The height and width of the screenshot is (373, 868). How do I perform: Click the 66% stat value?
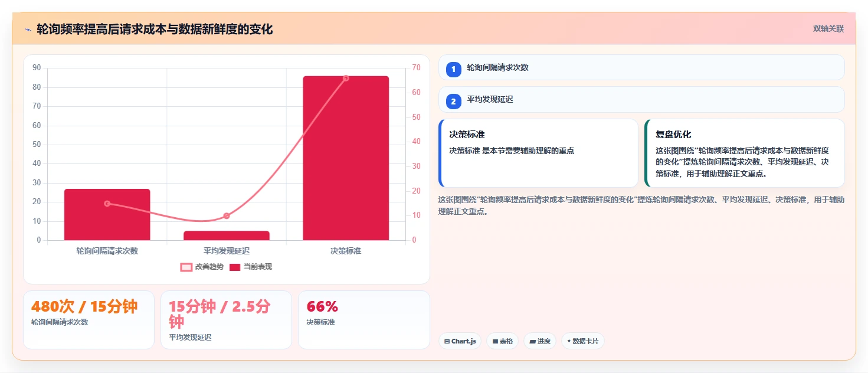(x=322, y=307)
